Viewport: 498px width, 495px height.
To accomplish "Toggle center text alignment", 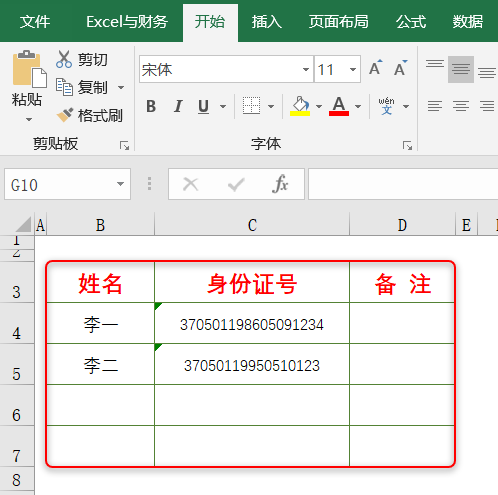I will click(461, 106).
